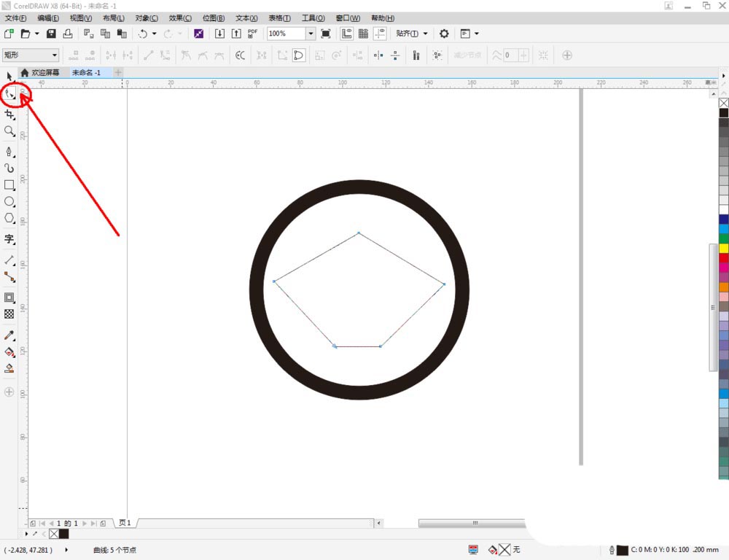Select the Transparency checkerboard tool
Viewport: 729px width, 560px height.
[x=9, y=314]
